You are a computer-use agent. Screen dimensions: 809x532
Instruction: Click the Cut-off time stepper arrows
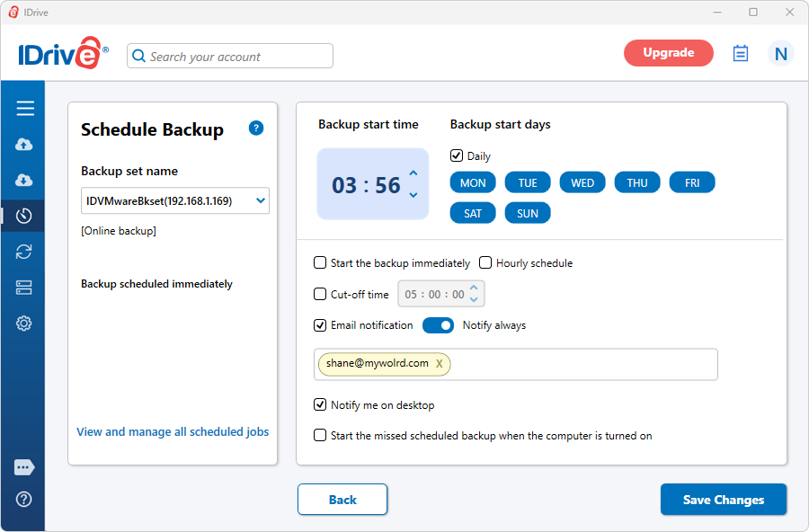(x=476, y=294)
